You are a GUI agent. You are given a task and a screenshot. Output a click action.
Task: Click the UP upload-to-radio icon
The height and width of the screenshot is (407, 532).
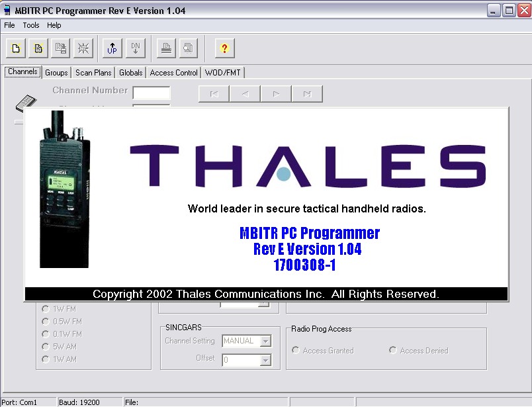[x=112, y=48]
